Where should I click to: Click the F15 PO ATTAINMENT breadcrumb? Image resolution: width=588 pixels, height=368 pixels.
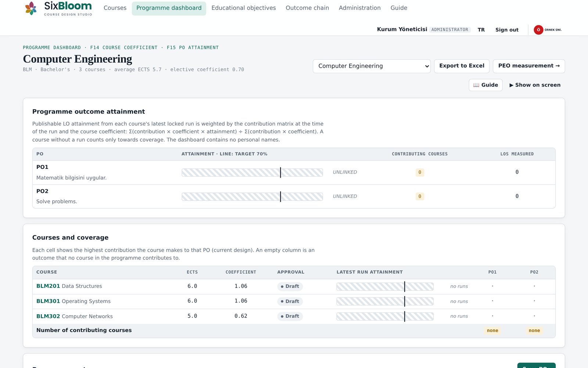point(193,48)
